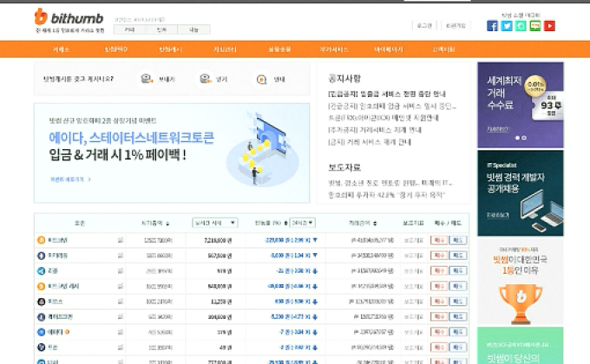Select the first small tab under the bithumb header text
The width and height of the screenshot is (590, 364).
click(x=129, y=29)
